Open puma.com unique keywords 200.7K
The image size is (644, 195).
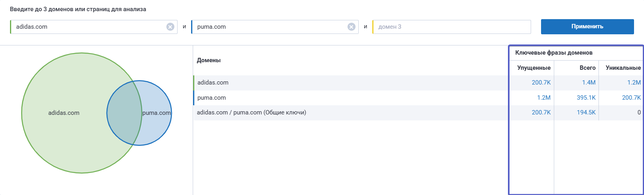pyautogui.click(x=631, y=98)
